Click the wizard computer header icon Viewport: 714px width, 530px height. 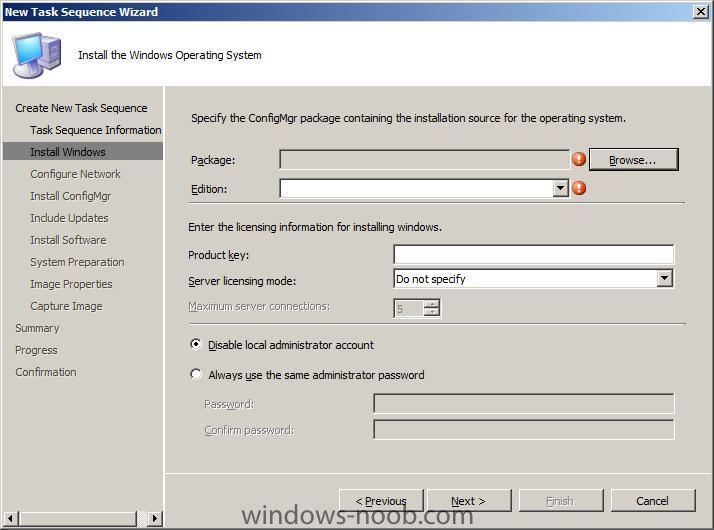tap(36, 55)
